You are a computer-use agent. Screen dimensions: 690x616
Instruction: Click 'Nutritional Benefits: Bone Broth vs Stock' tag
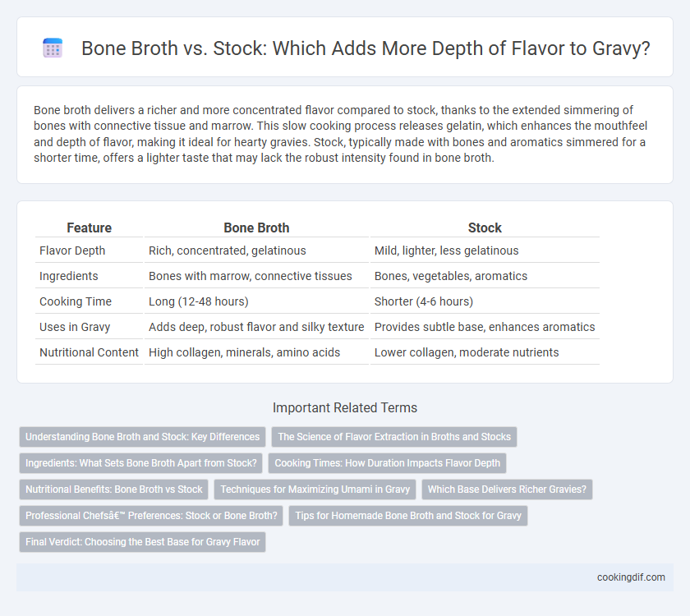coord(114,490)
